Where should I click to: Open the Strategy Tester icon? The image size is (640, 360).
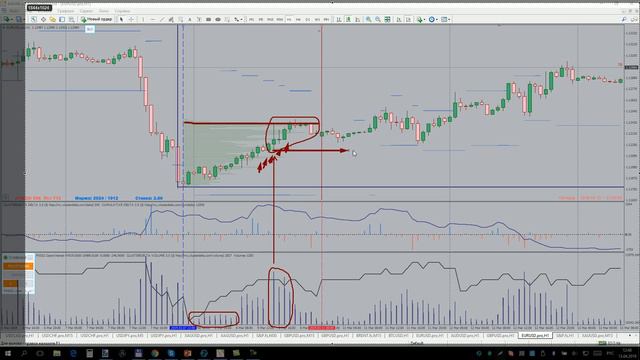tap(71, 19)
